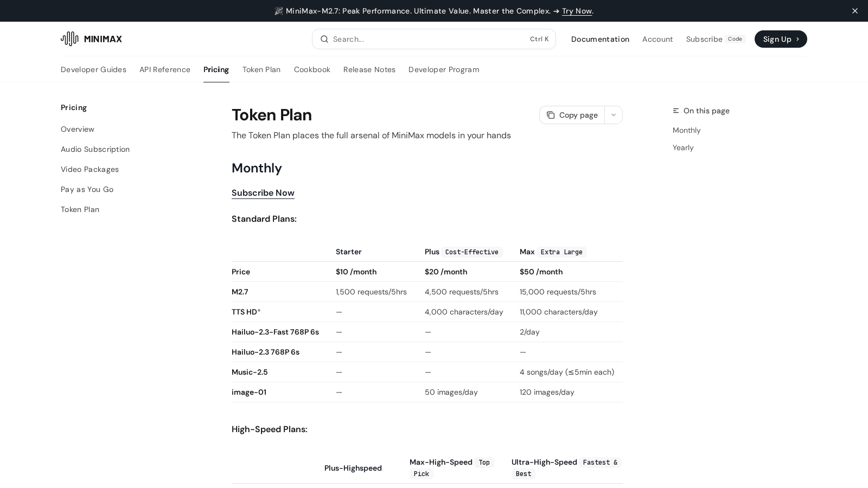Click the Subscribe Now link

coord(263,193)
